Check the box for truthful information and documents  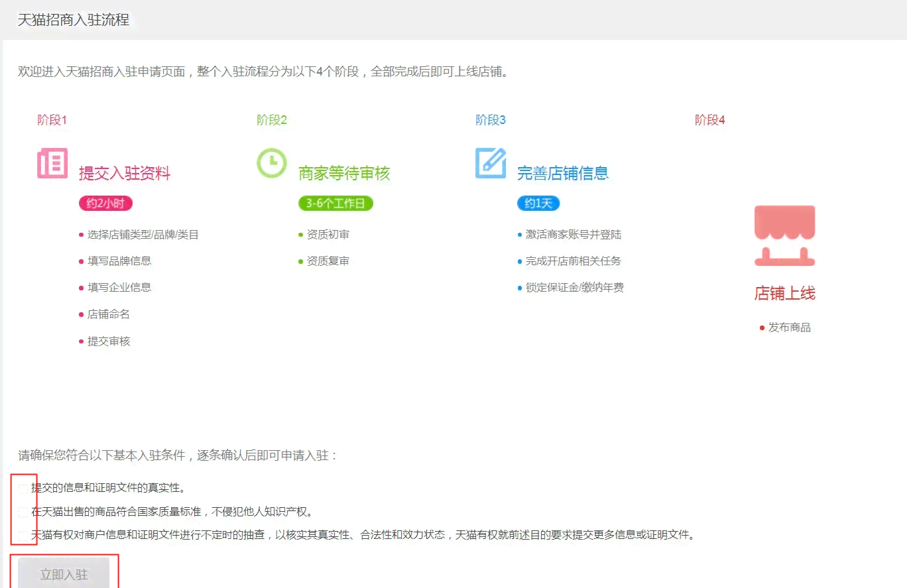[23, 489]
